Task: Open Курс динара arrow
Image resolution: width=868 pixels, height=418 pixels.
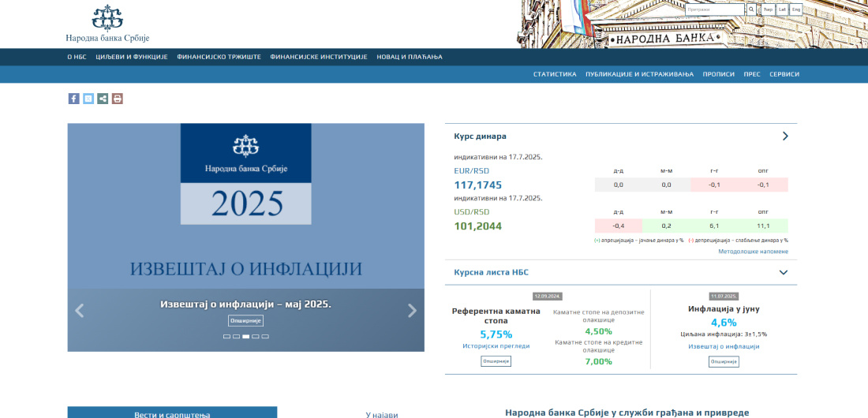Action: coord(785,136)
